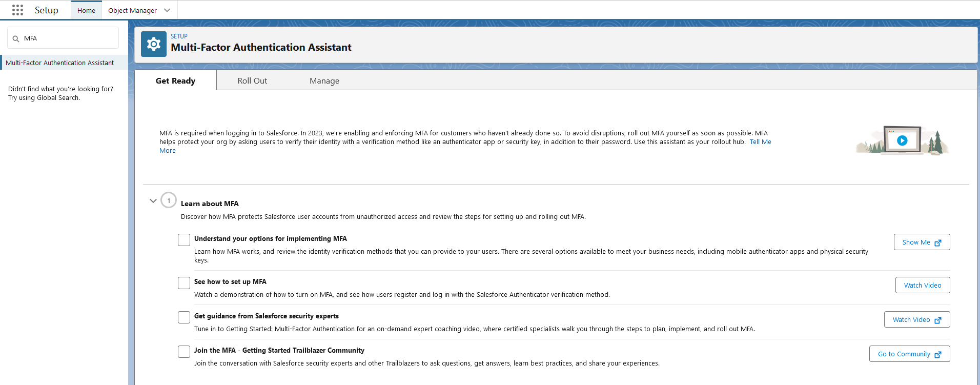
Task: Switch to the Roll Out tab
Action: 252,80
